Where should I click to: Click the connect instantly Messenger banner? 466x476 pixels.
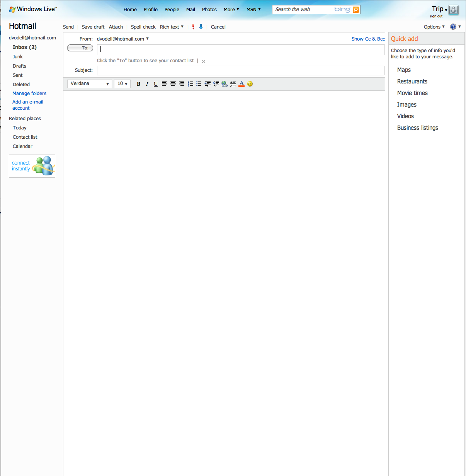pos(32,166)
